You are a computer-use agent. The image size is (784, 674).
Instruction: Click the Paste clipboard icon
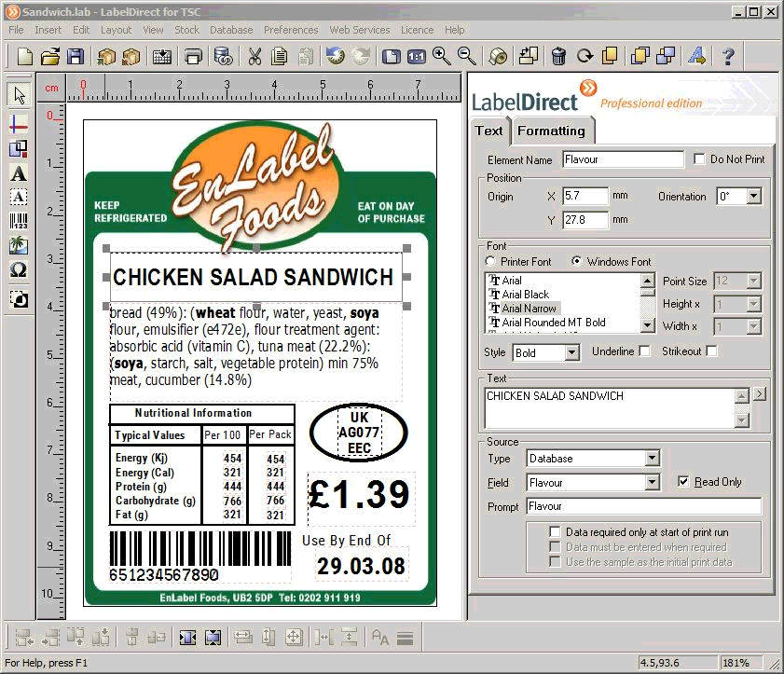pyautogui.click(x=305, y=56)
